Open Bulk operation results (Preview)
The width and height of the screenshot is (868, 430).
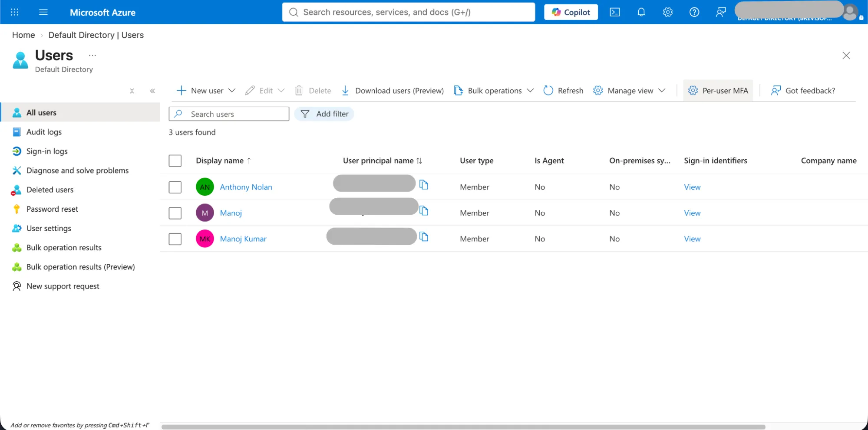[80, 267]
